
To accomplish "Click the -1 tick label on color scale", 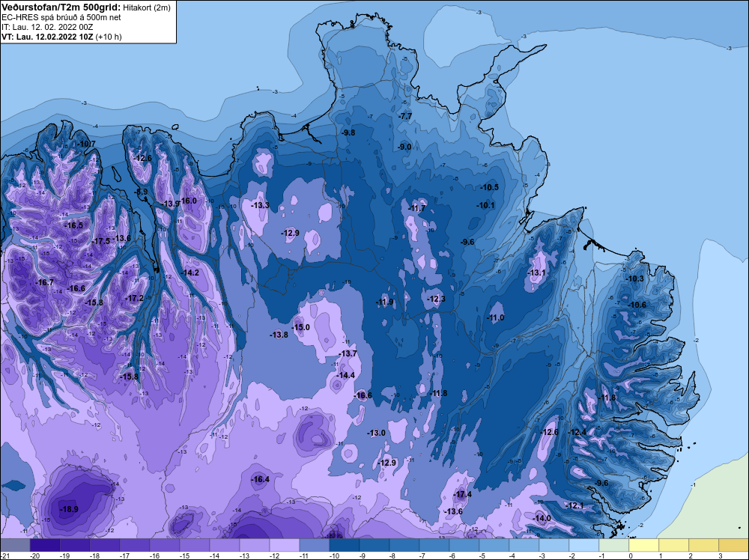I will click(x=604, y=556).
